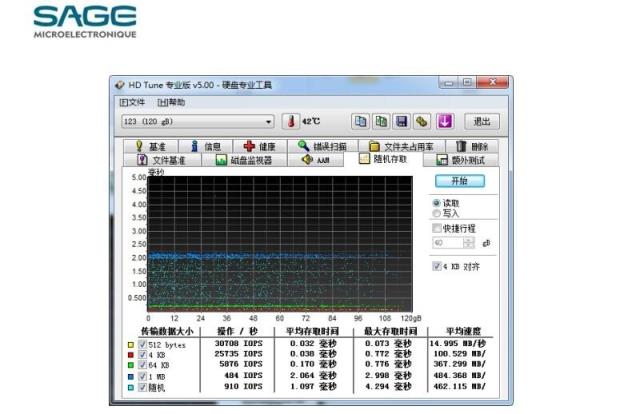The width and height of the screenshot is (640, 414).
Task: Click the 平均速度 column header
Action: 463,331
